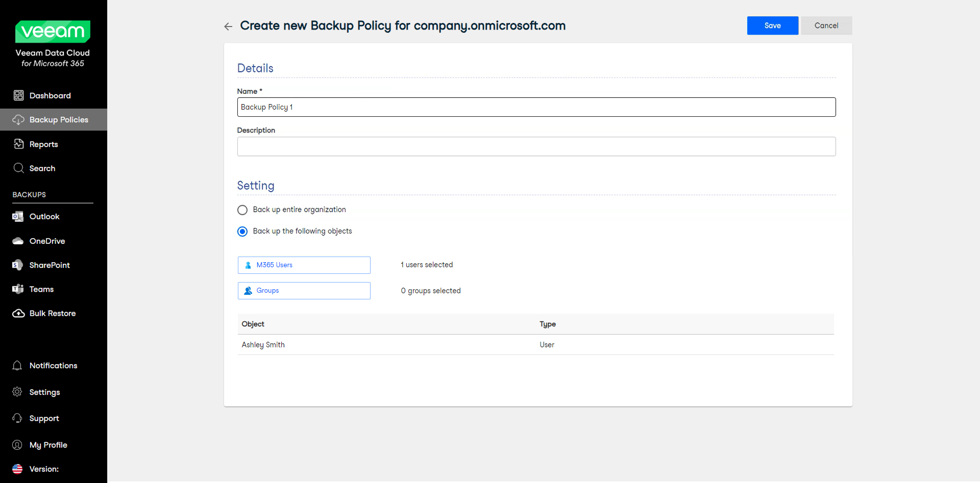The width and height of the screenshot is (980, 483).
Task: Click the Type column header
Action: [548, 324]
